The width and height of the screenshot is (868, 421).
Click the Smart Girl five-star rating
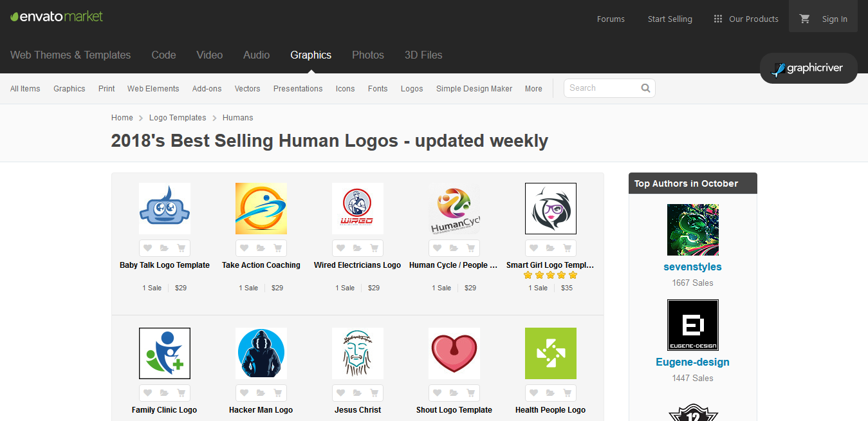click(x=551, y=275)
